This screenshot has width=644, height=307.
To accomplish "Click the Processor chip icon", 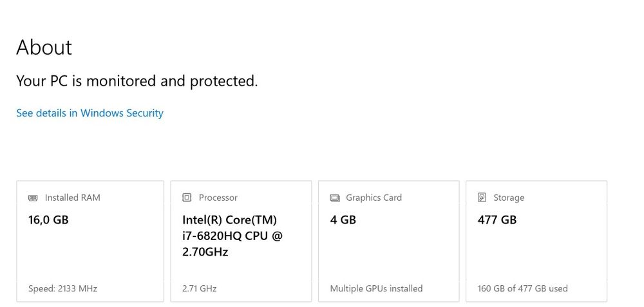I will coord(187,198).
